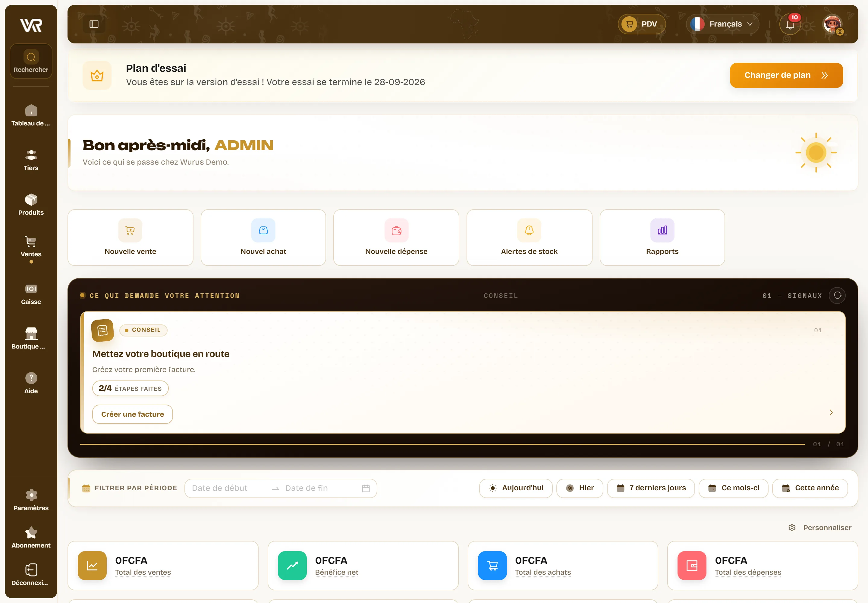868x603 pixels.
Task: Open Caisse register icon in sidebar
Action: [31, 289]
